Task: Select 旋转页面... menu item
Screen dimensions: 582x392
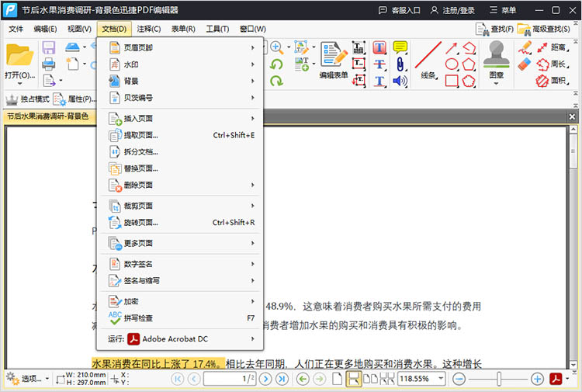Action: click(180, 222)
